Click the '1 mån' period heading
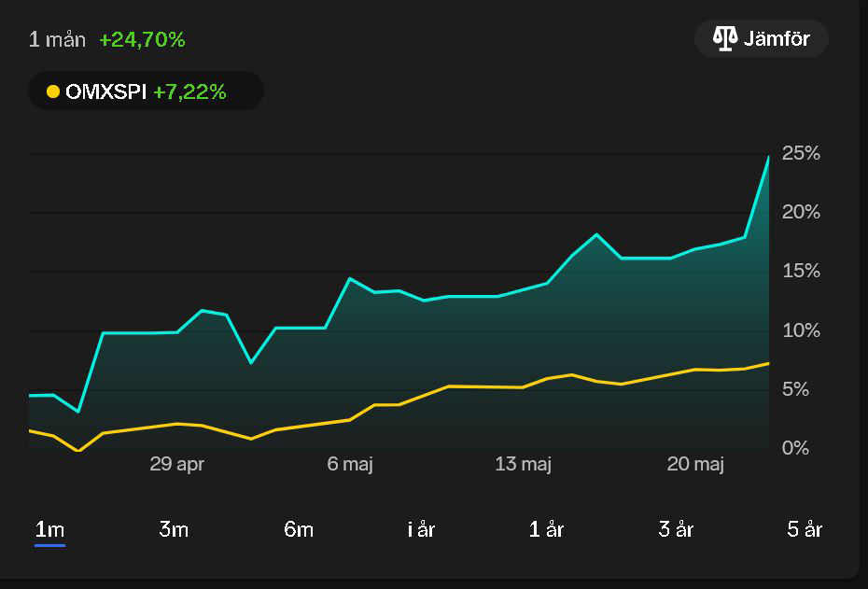 (x=57, y=39)
